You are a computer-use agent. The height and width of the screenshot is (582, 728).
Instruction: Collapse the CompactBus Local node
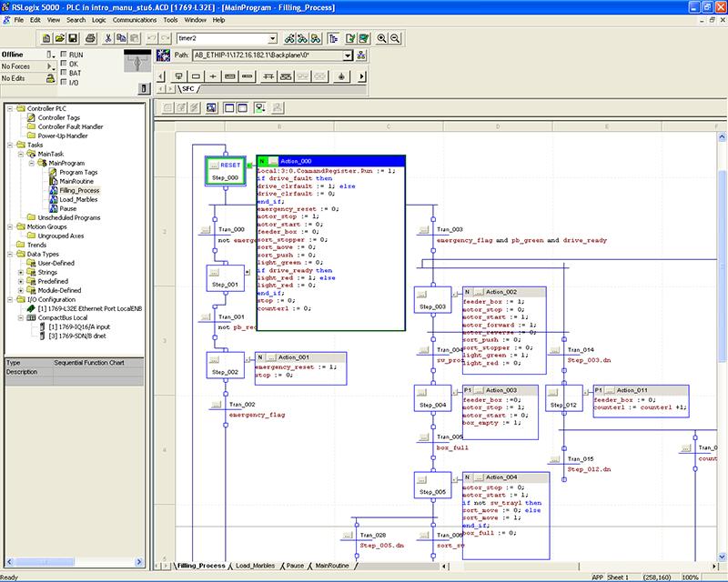click(20, 318)
